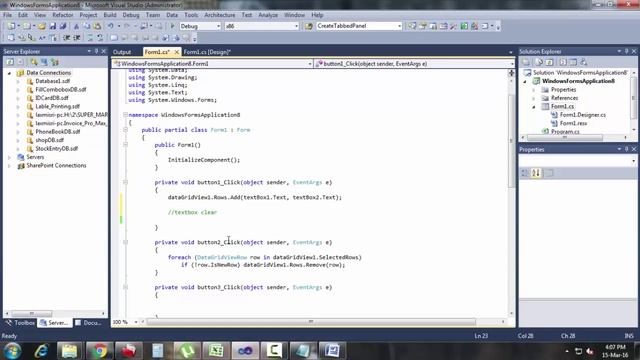The height and width of the screenshot is (360, 640).
Task: Collapse the Data Connections tree node
Action: coord(9,73)
